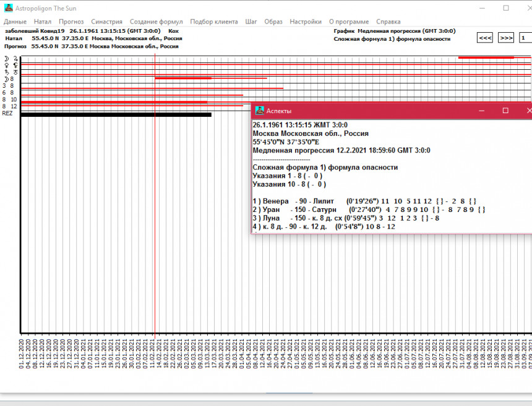Image resolution: width=532 pixels, height=406 pixels.
Task: Open the Данные menu
Action: point(15,22)
